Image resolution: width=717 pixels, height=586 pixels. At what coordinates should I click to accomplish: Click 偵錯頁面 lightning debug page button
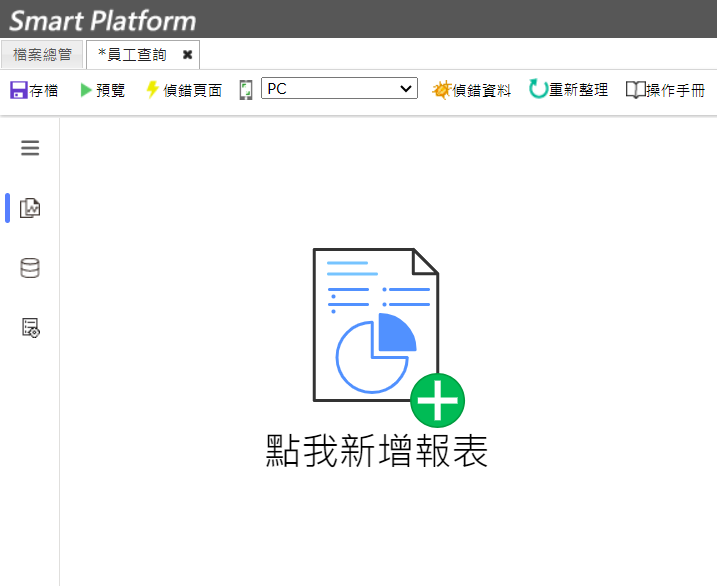coord(184,90)
